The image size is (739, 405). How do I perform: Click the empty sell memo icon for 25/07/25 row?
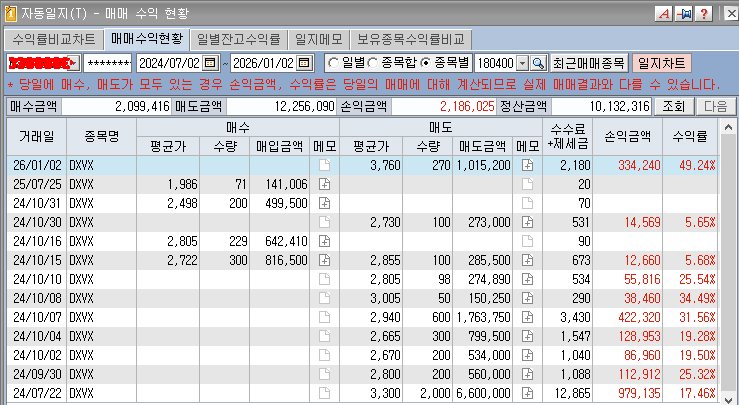(527, 184)
